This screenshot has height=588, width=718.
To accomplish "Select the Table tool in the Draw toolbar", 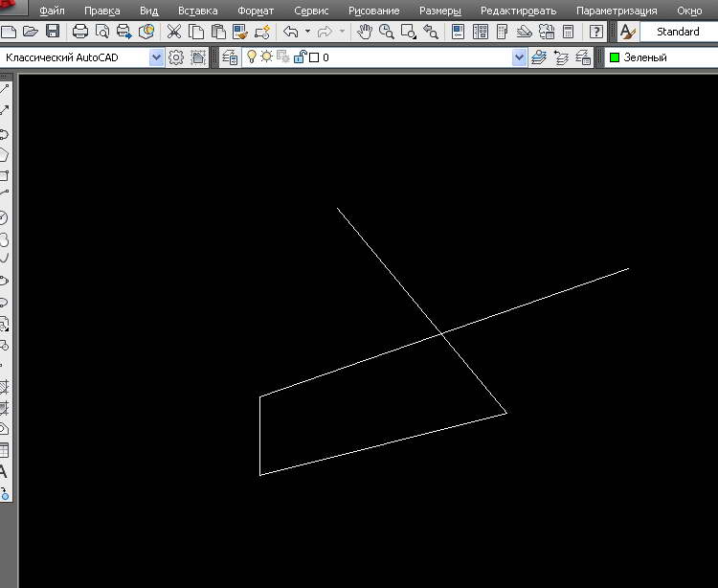I will (x=4, y=450).
